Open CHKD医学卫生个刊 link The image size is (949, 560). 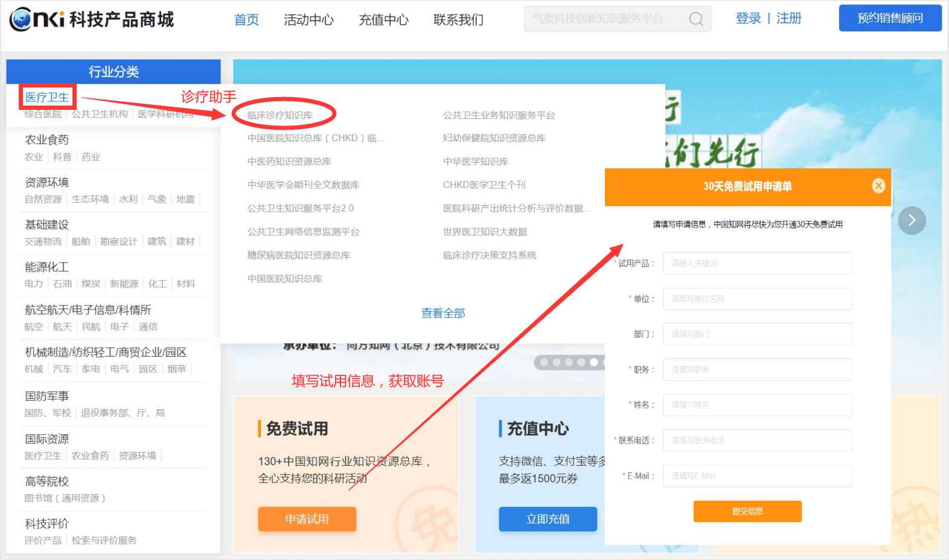coord(484,185)
